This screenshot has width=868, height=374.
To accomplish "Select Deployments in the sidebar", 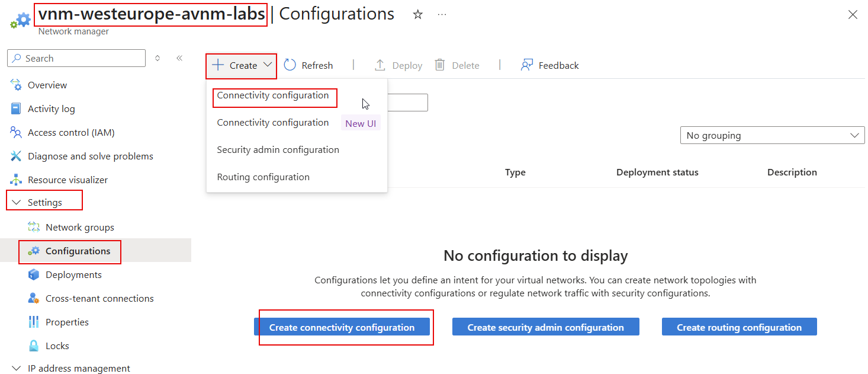I will point(74,274).
